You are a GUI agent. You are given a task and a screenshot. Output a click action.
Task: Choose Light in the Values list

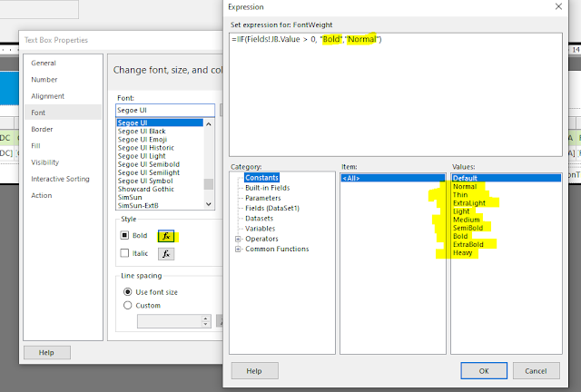461,211
